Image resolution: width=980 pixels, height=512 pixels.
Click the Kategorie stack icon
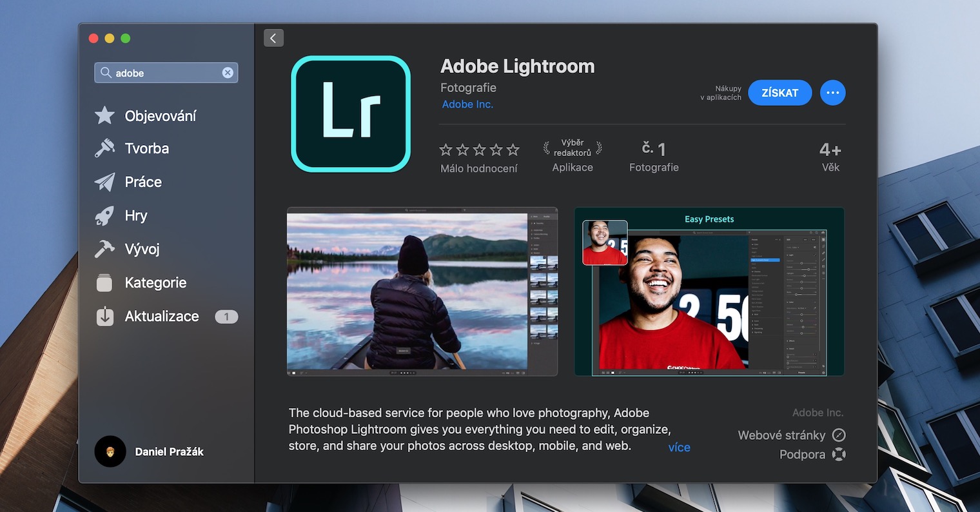[104, 282]
